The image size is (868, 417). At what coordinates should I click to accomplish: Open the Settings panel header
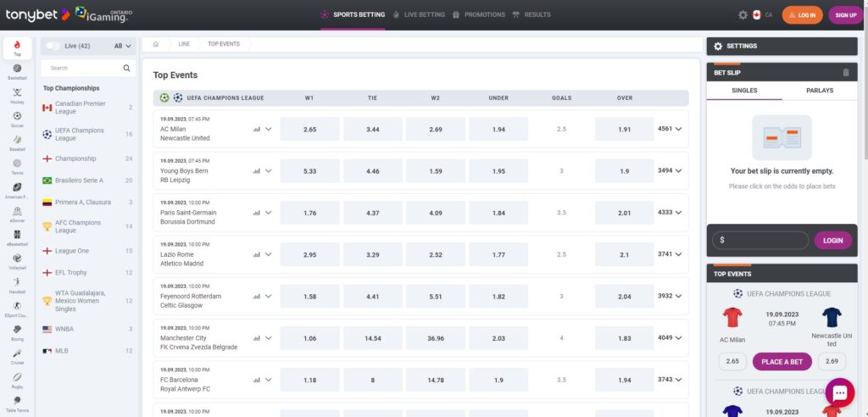coord(782,47)
